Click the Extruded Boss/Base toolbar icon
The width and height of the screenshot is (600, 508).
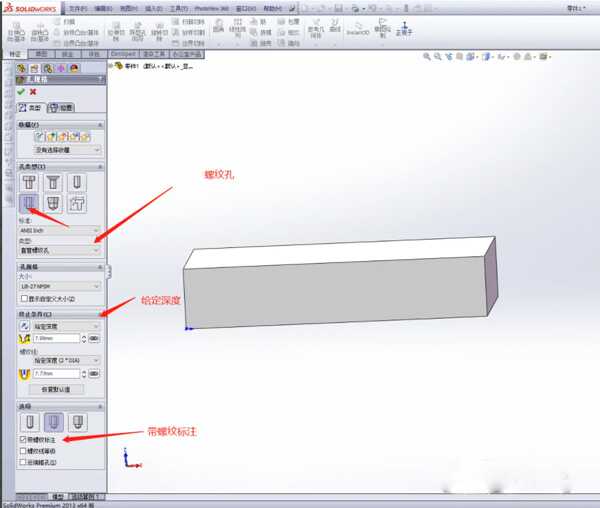tap(16, 31)
